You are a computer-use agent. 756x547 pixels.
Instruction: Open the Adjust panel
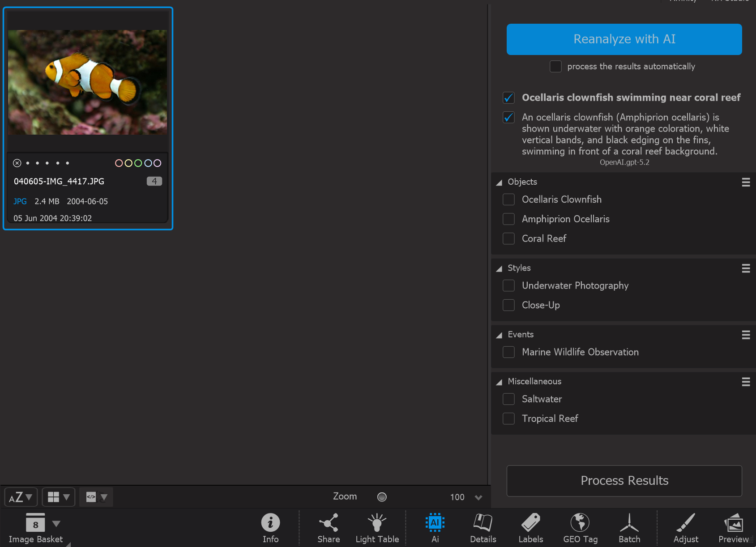[686, 528]
